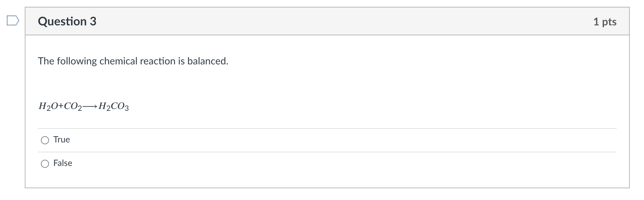Click the True answer label
The width and height of the screenshot is (644, 200).
pos(61,139)
